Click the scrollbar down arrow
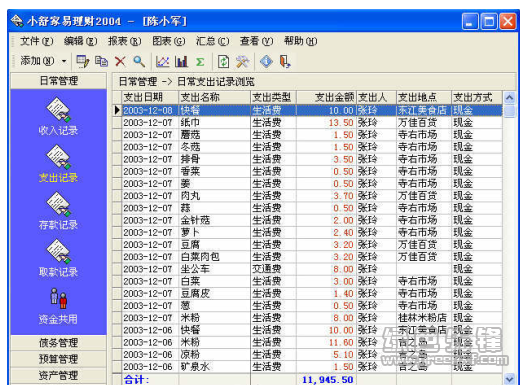The height and width of the screenshot is (385, 530). (509, 379)
